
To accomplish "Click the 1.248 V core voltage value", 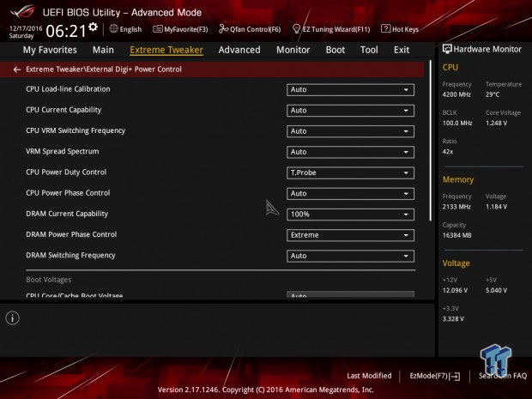I will 496,124.
